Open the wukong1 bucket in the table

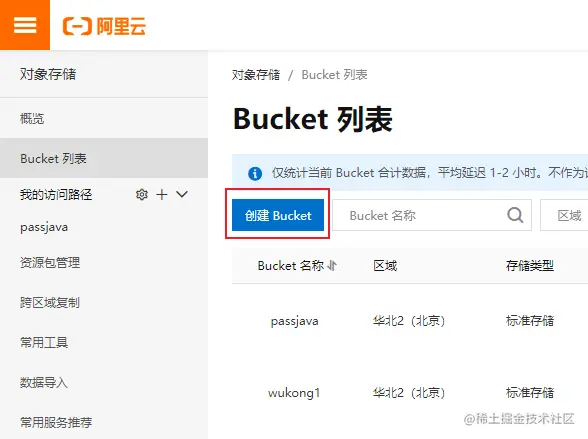pyautogui.click(x=294, y=393)
